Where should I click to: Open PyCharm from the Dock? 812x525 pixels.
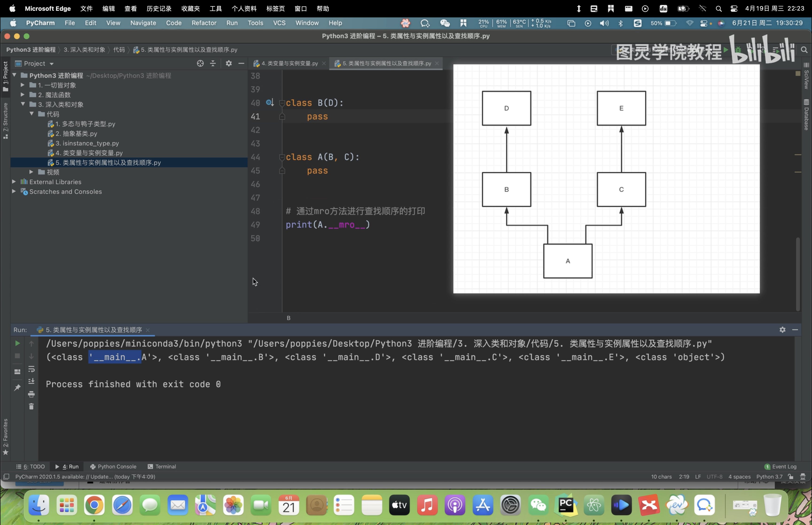566,505
